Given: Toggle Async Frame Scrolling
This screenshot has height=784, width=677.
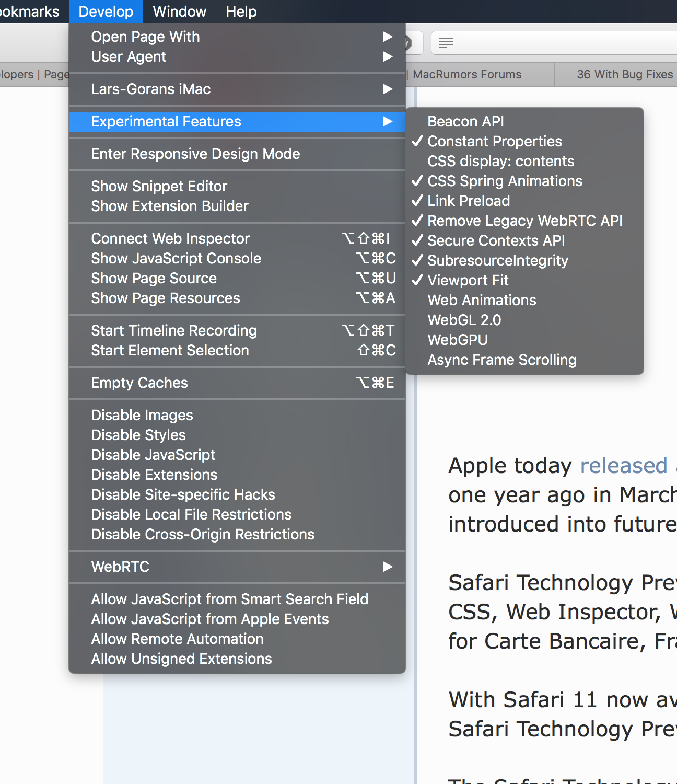Looking at the screenshot, I should click(524, 360).
